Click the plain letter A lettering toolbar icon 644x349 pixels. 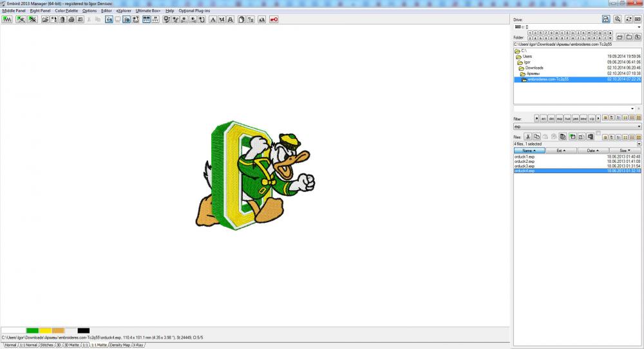[213, 19]
